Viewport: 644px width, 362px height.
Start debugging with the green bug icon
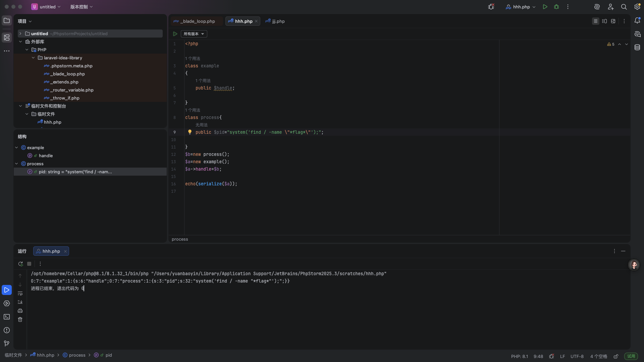(x=556, y=7)
